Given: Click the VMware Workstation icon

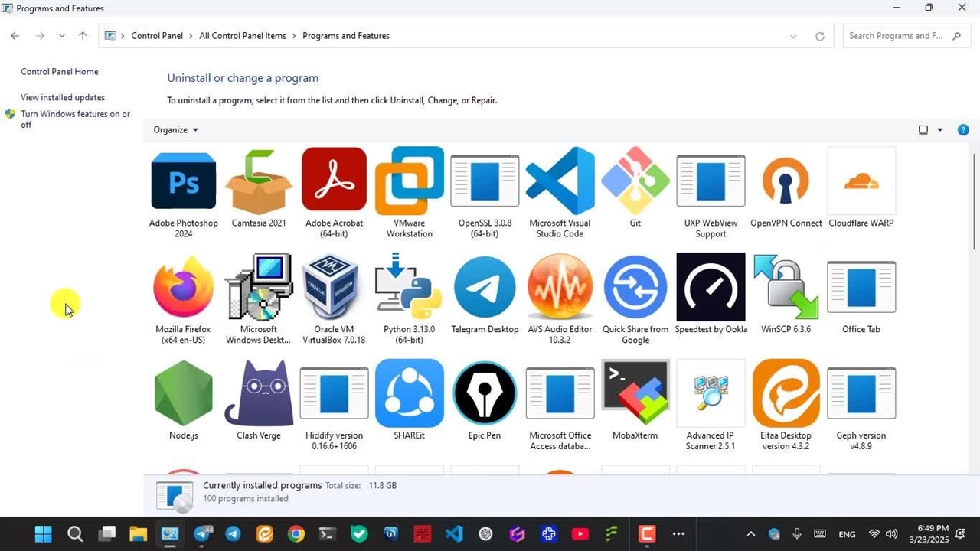Looking at the screenshot, I should (x=409, y=181).
